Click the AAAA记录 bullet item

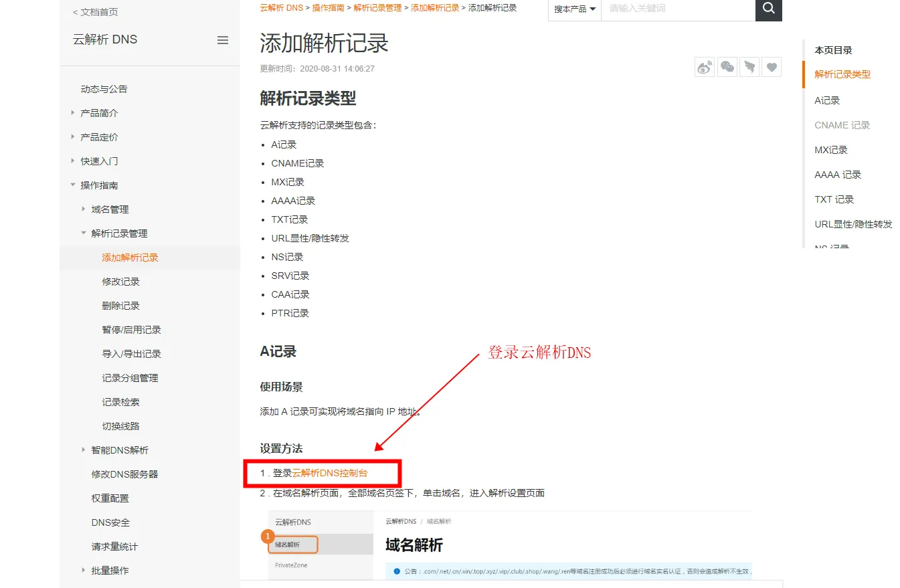[x=293, y=201]
